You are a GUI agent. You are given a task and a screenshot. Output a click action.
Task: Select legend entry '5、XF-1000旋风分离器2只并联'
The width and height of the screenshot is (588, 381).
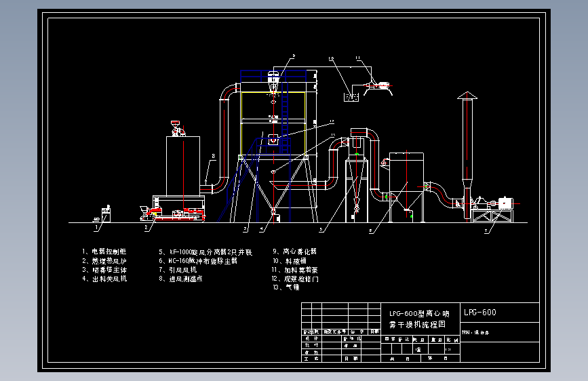[205, 252]
